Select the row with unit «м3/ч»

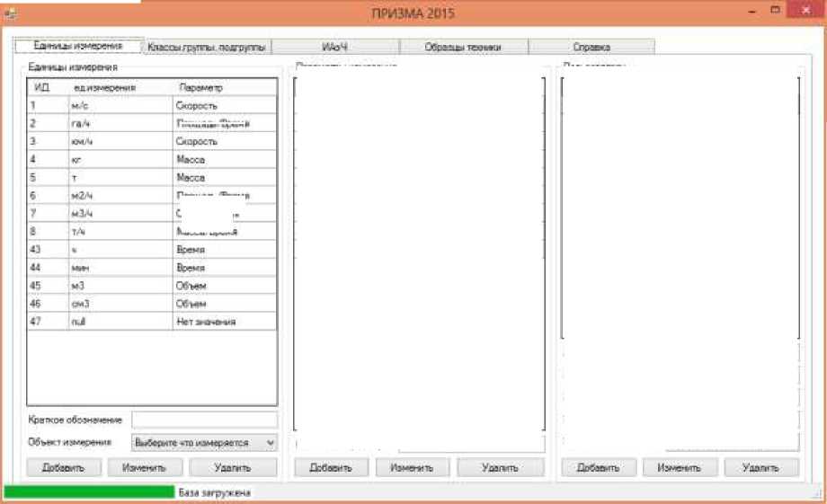click(x=152, y=214)
